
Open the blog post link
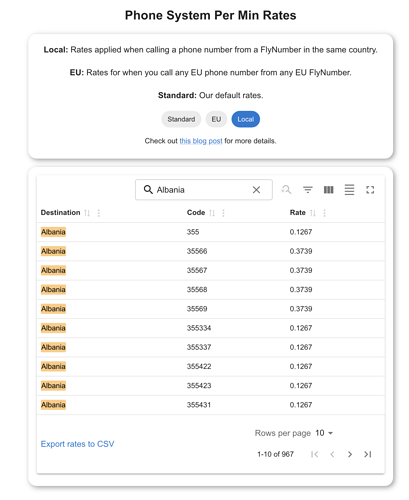(x=201, y=141)
